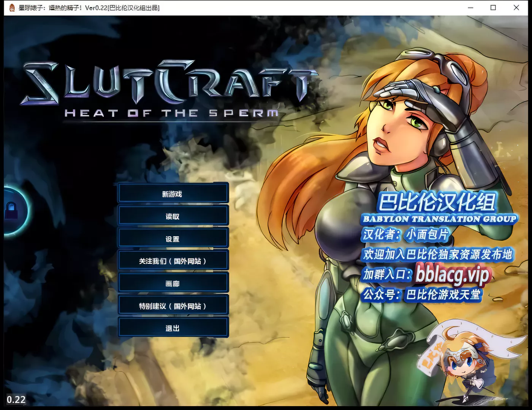This screenshot has height=410, width=532.
Task: Click the game's app icon in title bar
Action: coord(12,8)
